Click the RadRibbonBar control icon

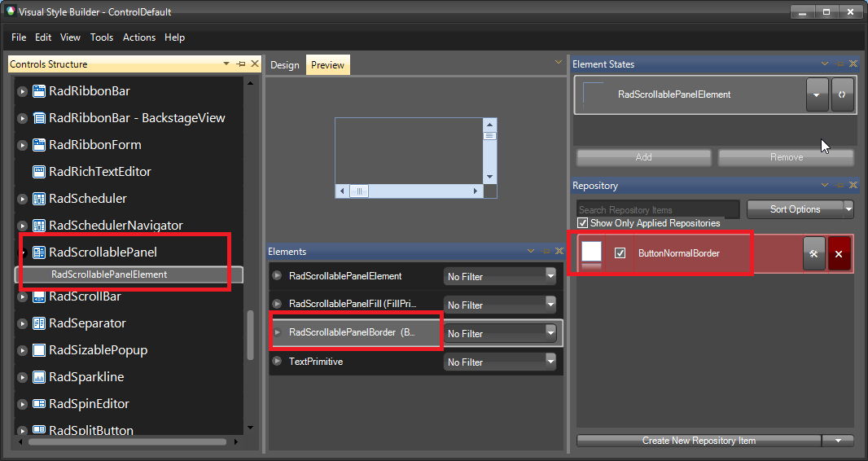pyautogui.click(x=39, y=91)
